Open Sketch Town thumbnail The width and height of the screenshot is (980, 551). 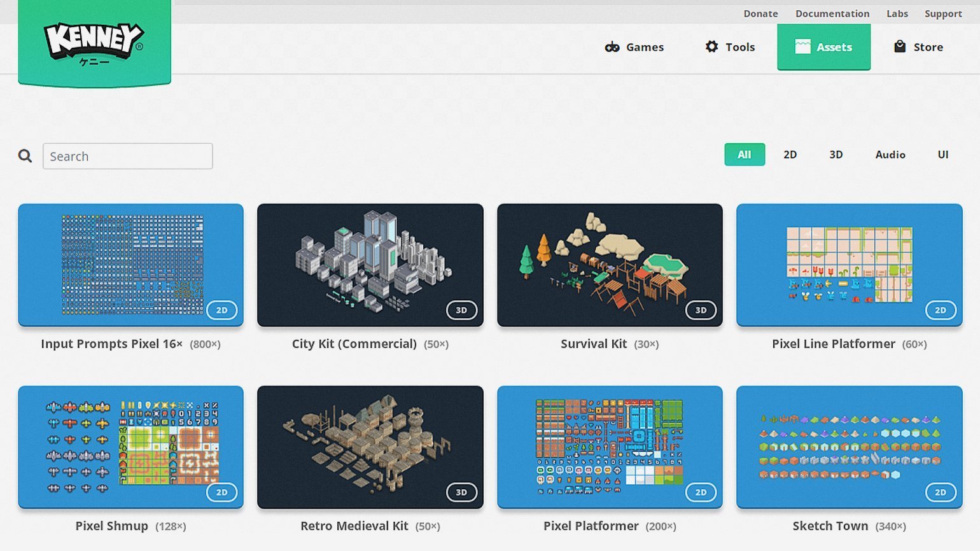850,447
